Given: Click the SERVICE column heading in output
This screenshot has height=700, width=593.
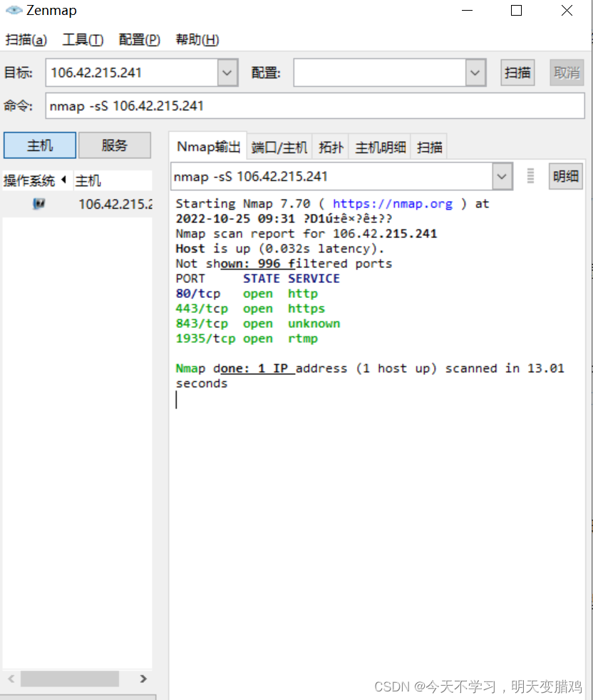Looking at the screenshot, I should [314, 279].
